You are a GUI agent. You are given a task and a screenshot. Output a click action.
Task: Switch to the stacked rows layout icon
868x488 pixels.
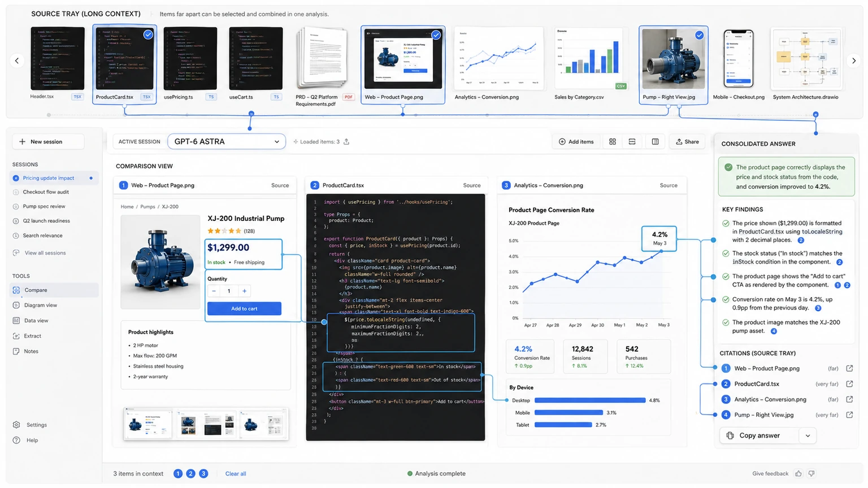tap(632, 142)
